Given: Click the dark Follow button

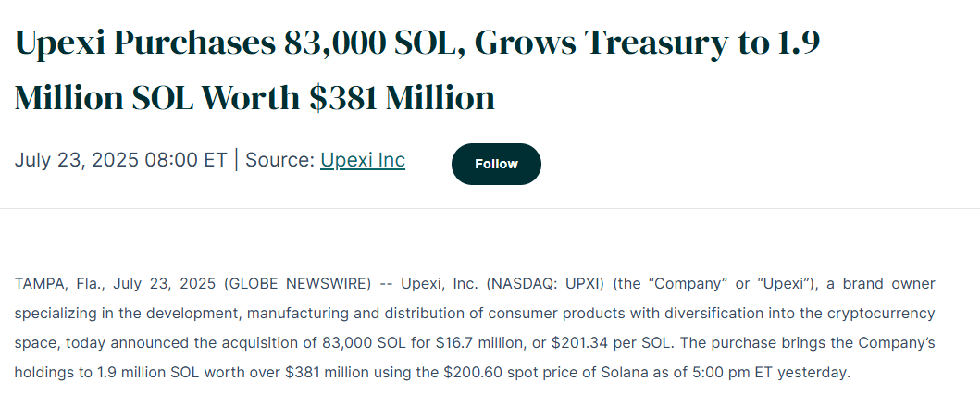Looking at the screenshot, I should (496, 164).
